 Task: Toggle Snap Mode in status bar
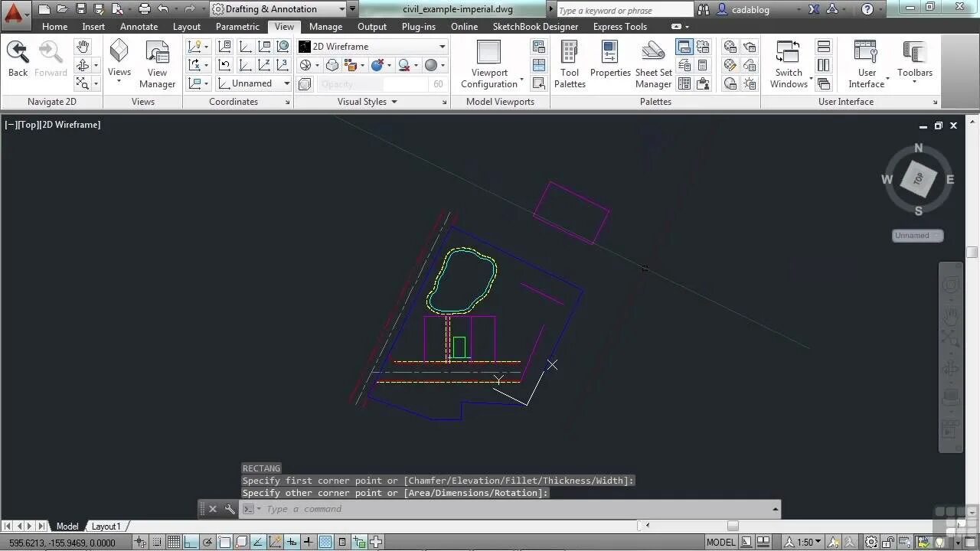coord(157,543)
